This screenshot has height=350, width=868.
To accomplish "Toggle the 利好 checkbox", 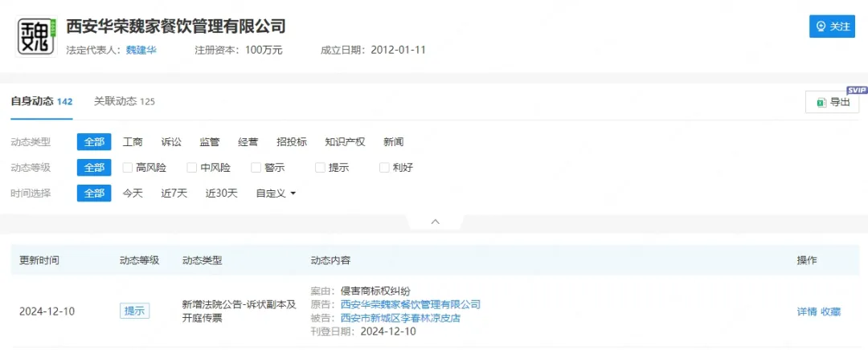I will point(385,168).
